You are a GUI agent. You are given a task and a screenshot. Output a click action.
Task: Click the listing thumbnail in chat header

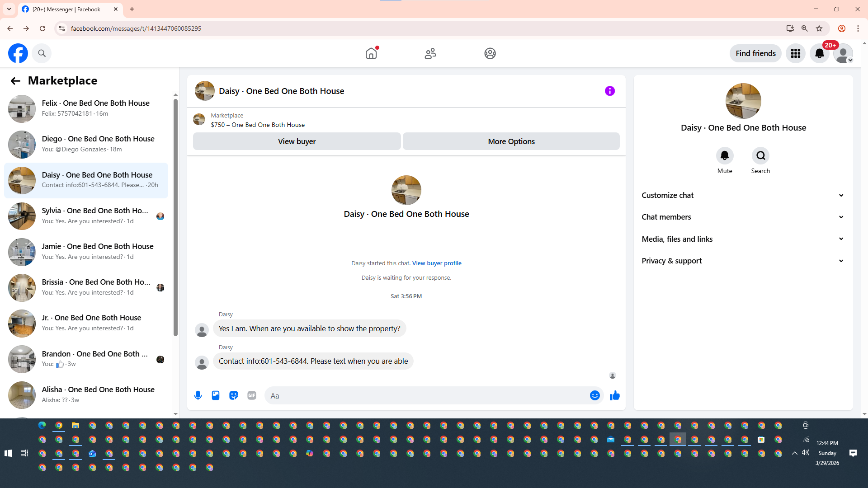(205, 91)
